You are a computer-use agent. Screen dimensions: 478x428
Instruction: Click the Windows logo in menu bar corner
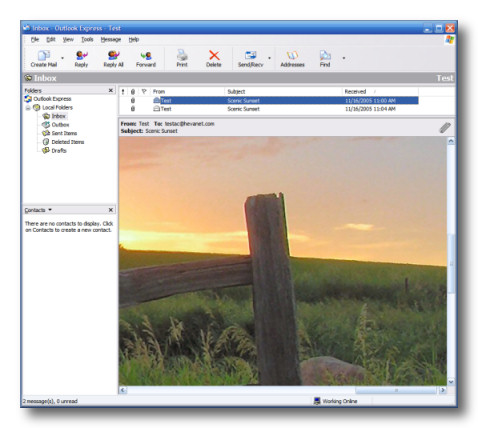click(449, 40)
